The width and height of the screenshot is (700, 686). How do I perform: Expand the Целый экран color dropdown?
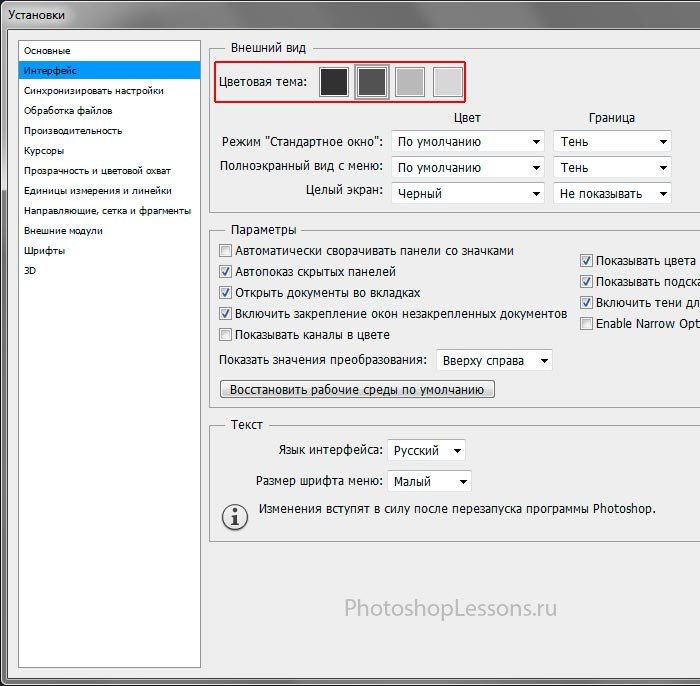click(467, 193)
